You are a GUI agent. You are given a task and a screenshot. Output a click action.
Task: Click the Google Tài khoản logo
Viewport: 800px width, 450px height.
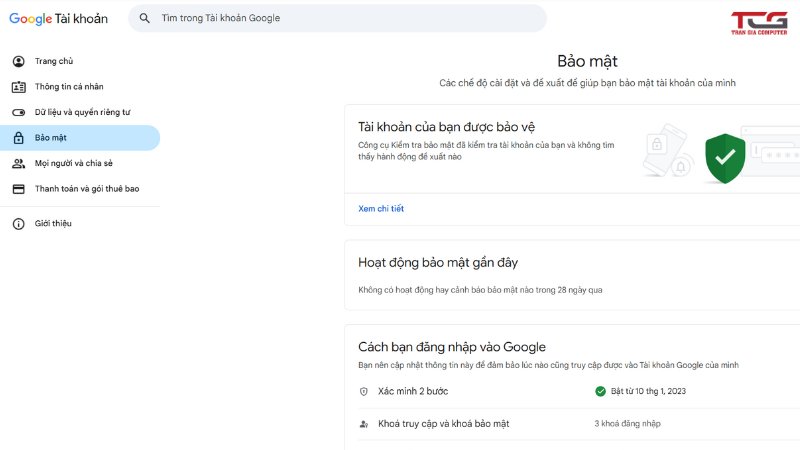coord(59,19)
